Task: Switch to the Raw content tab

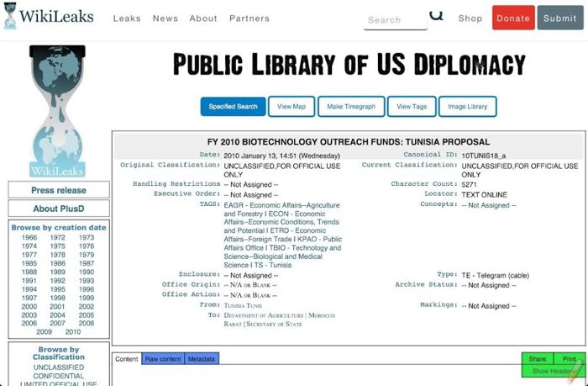Action: (x=163, y=359)
